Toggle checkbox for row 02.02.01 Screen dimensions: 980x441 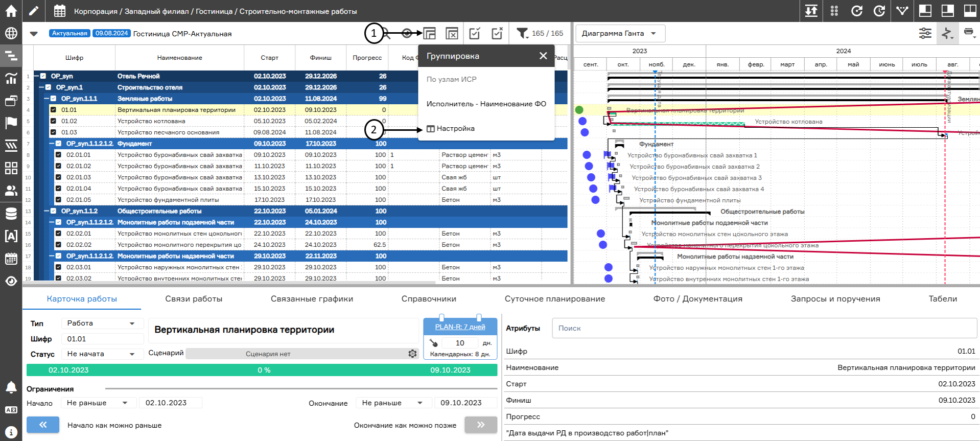click(x=58, y=234)
